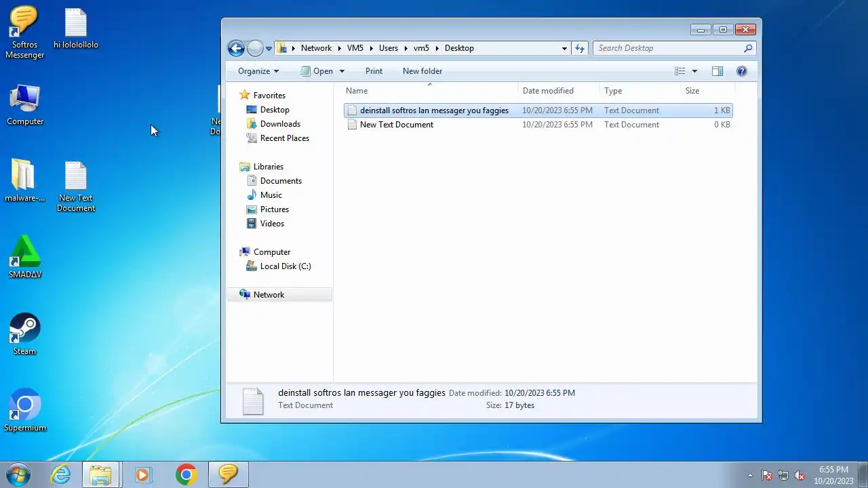Create a New folder
The width and height of the screenshot is (868, 488).
coord(422,71)
